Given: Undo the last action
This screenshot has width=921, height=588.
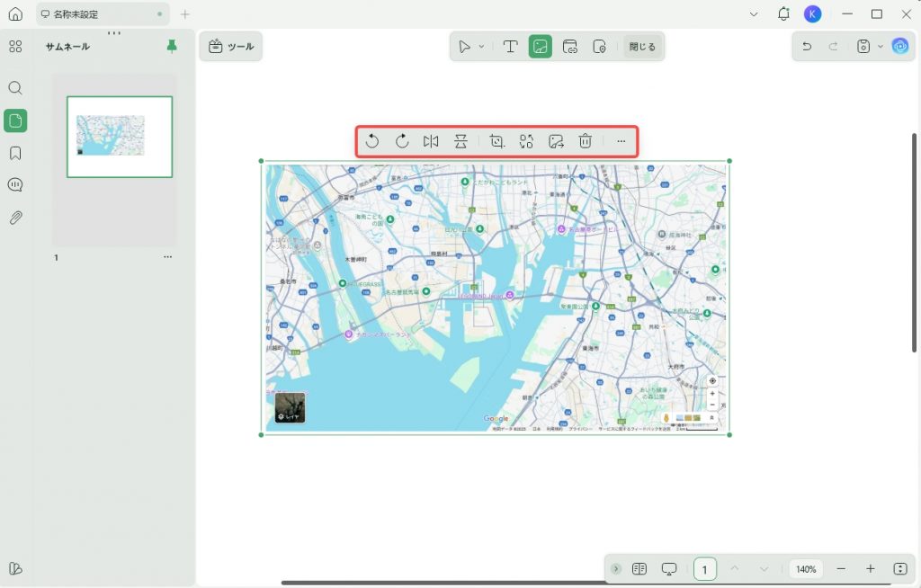Looking at the screenshot, I should [x=807, y=47].
